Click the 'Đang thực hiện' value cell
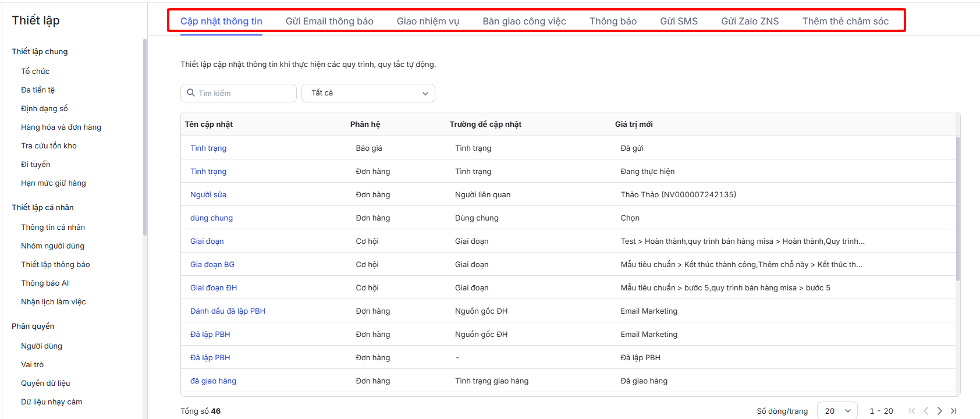The image size is (980, 419). tap(647, 171)
